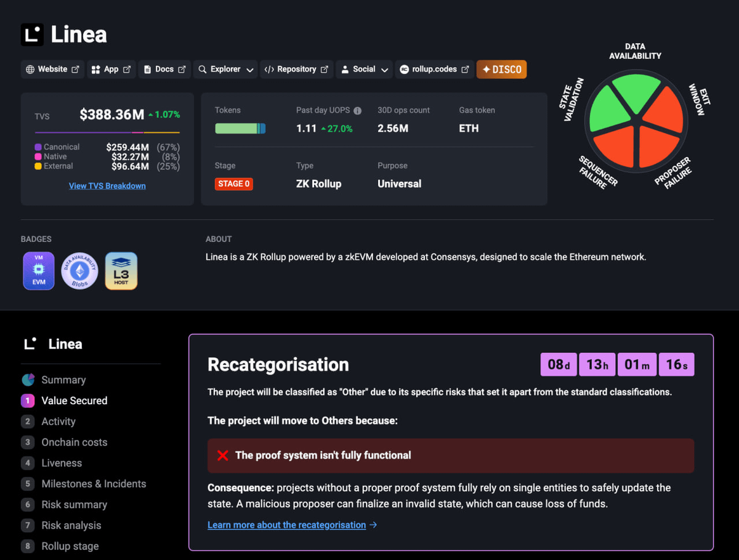The image size is (739, 560).
Task: Go to Onchain costs section
Action: 74,442
